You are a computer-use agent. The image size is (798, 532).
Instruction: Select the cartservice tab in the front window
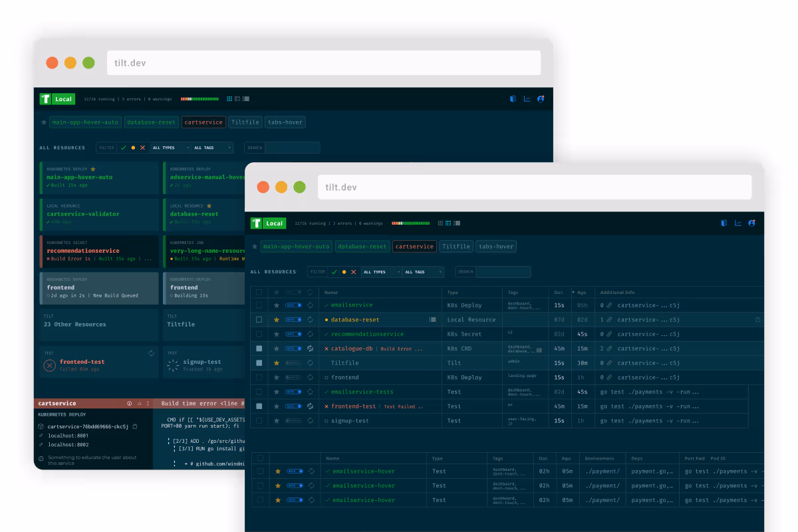tap(414, 246)
